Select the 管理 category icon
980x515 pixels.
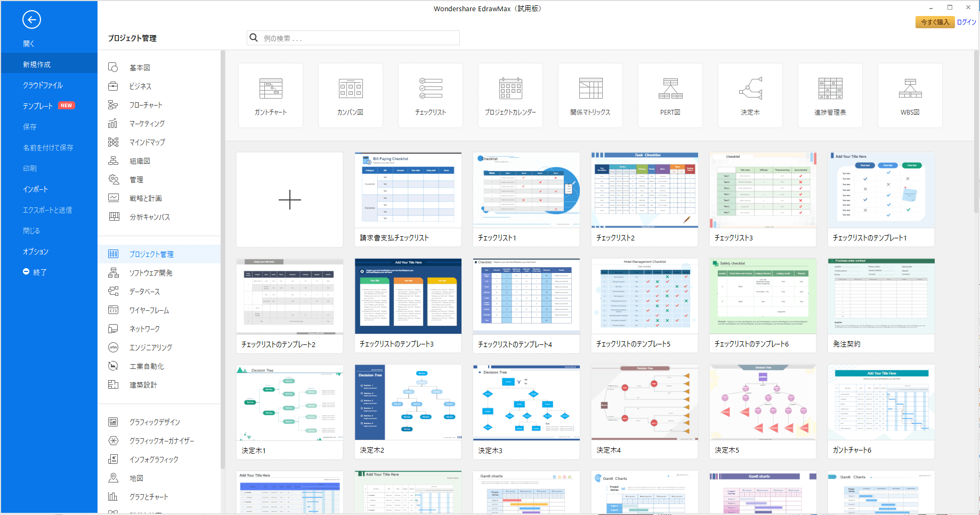(x=113, y=179)
